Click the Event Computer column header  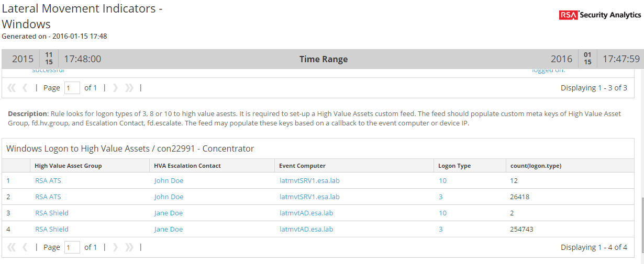pyautogui.click(x=302, y=166)
